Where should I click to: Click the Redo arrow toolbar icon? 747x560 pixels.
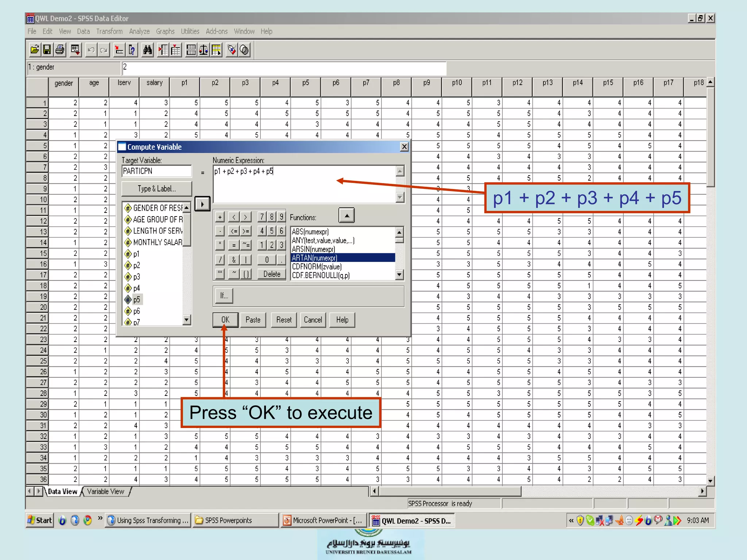104,50
